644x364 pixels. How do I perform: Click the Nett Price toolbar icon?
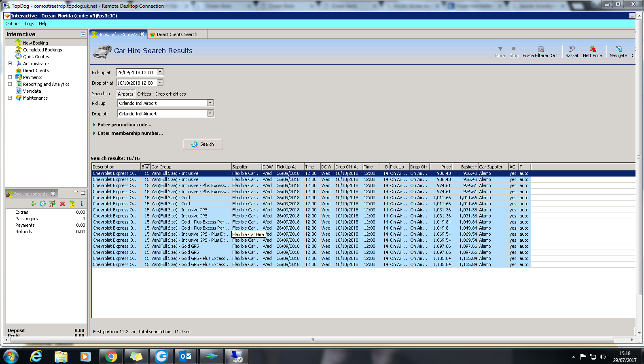593,49
